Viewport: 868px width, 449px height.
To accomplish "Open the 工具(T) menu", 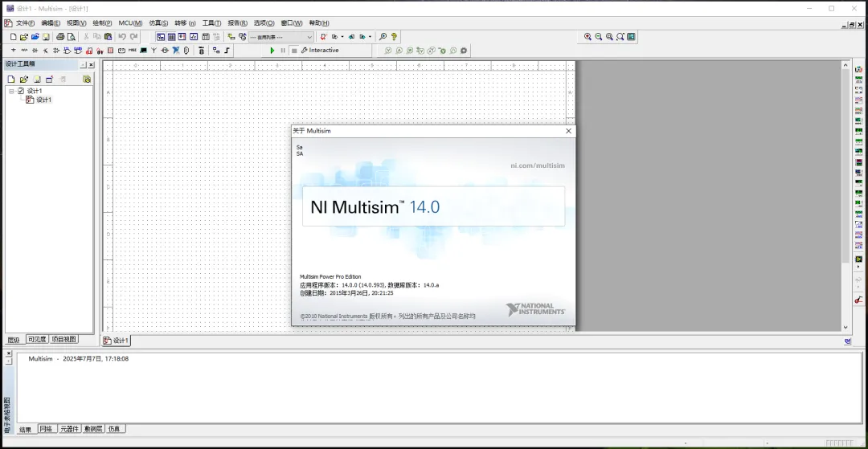I will pyautogui.click(x=211, y=23).
